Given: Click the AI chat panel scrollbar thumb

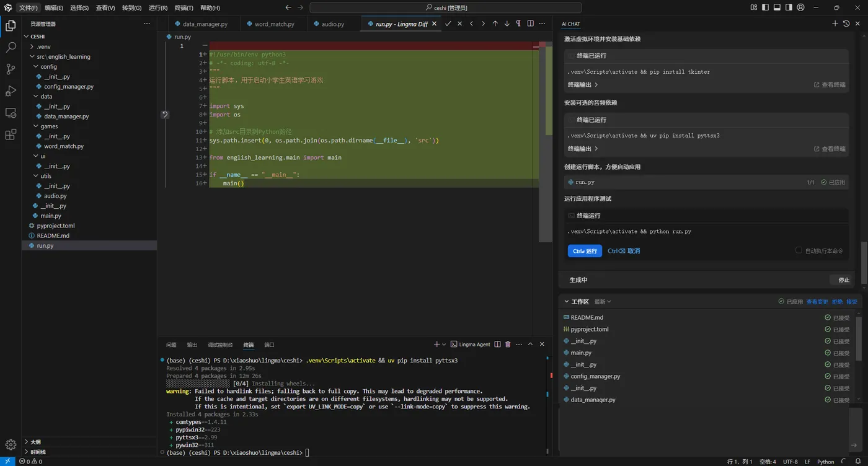Looking at the screenshot, I should pos(864,263).
